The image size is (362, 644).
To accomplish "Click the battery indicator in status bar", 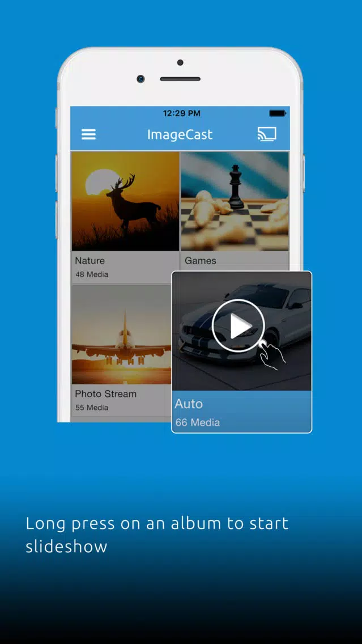I will point(278,113).
